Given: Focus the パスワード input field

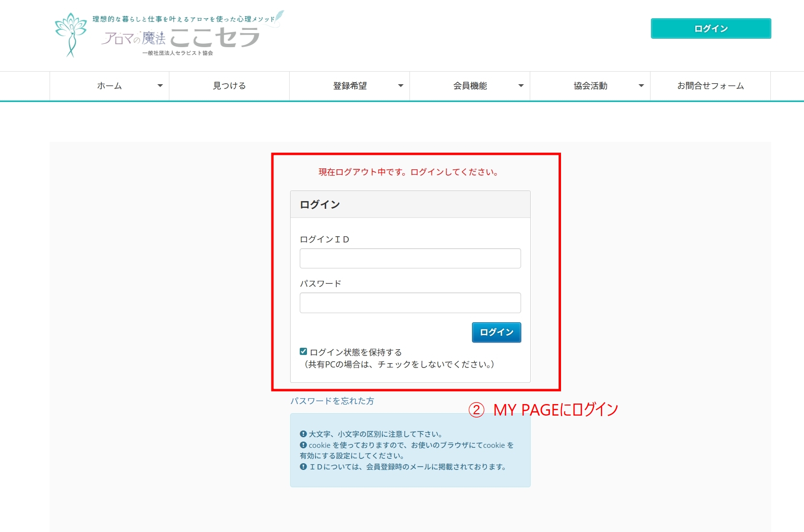Looking at the screenshot, I should point(410,303).
